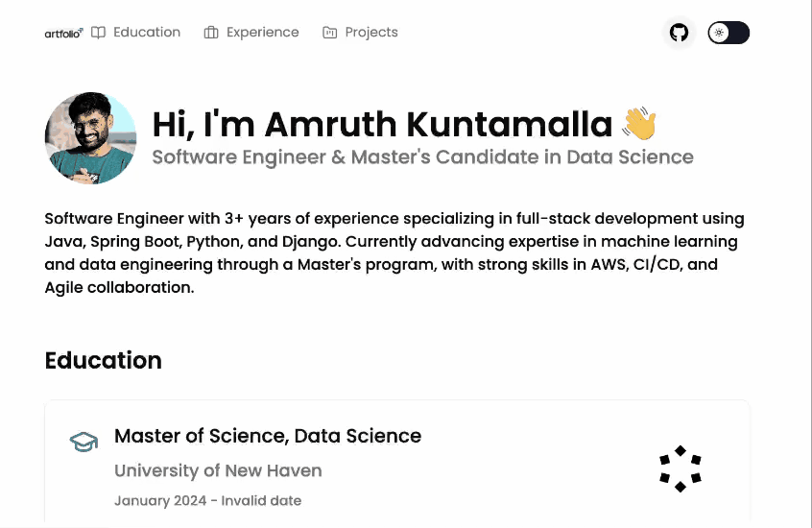Click the January 2024 date line
The height and width of the screenshot is (528, 812).
pyautogui.click(x=207, y=500)
